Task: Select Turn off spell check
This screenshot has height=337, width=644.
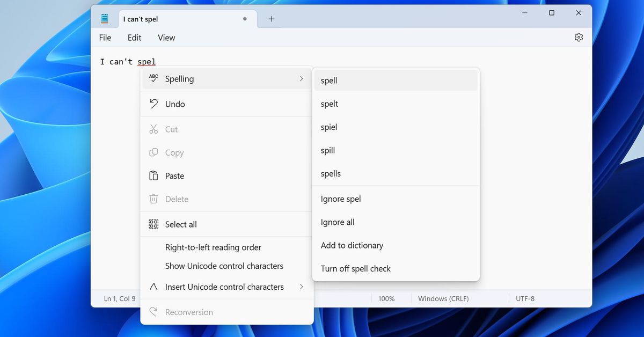Action: pos(396,269)
